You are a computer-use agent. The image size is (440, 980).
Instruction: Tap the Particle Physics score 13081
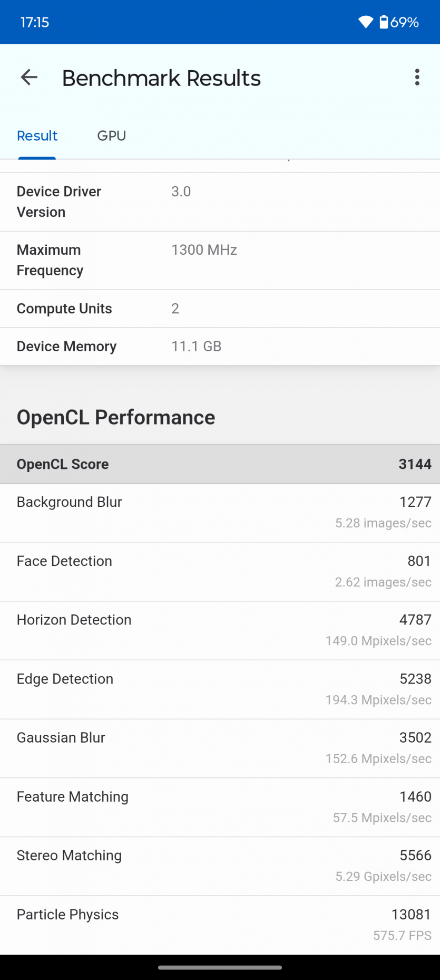(411, 915)
